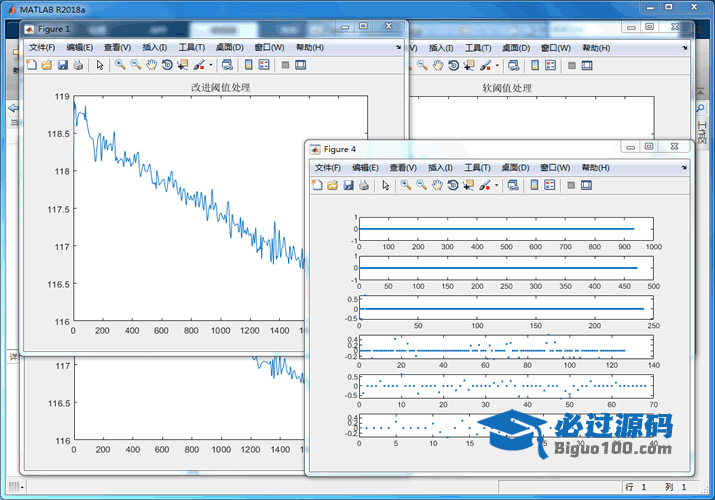Open 帮助(H) menu in the background figure window
Screen dimensions: 715x500
pyautogui.click(x=596, y=48)
